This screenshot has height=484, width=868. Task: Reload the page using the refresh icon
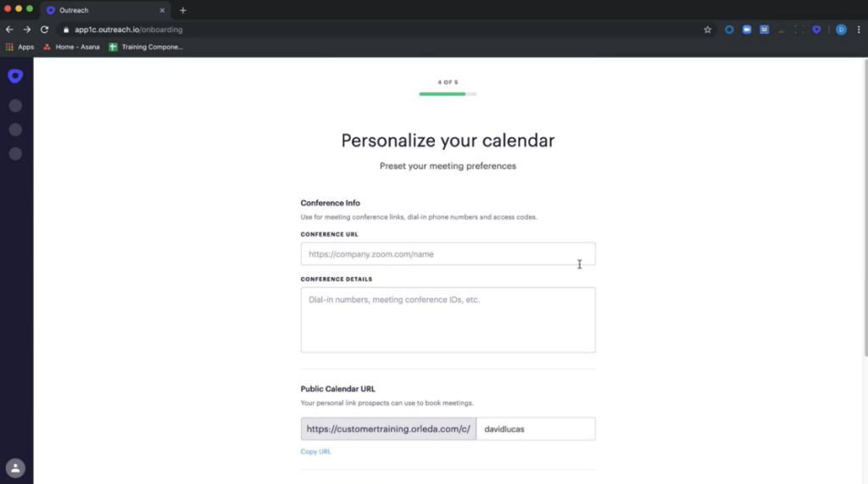click(44, 30)
